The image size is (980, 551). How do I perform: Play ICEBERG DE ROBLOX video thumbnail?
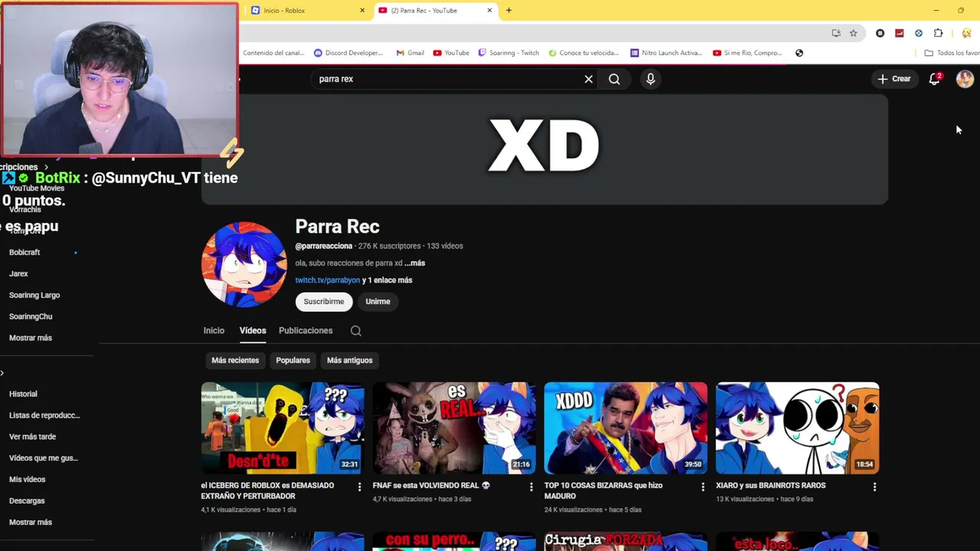283,429
